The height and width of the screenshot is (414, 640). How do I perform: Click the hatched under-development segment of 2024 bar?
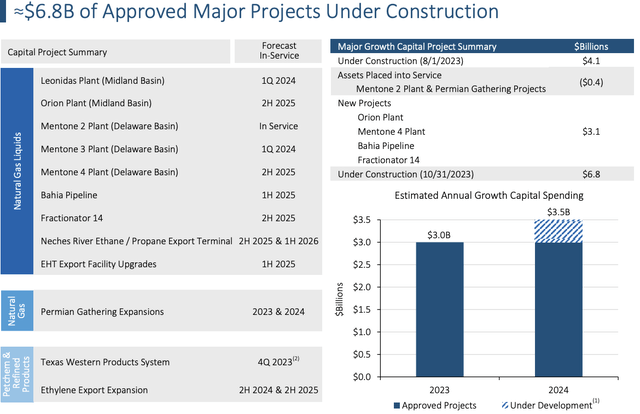558,231
